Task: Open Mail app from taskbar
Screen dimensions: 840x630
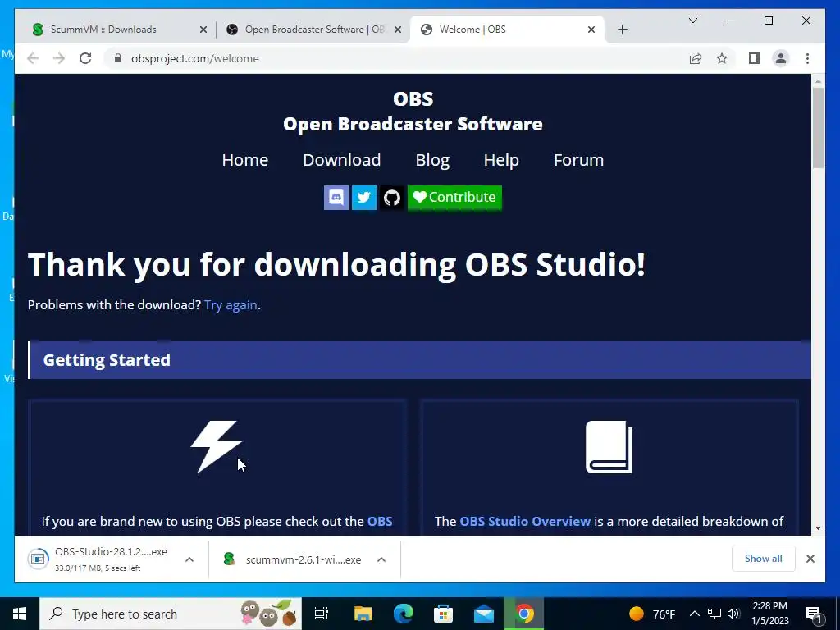Action: tap(484, 614)
